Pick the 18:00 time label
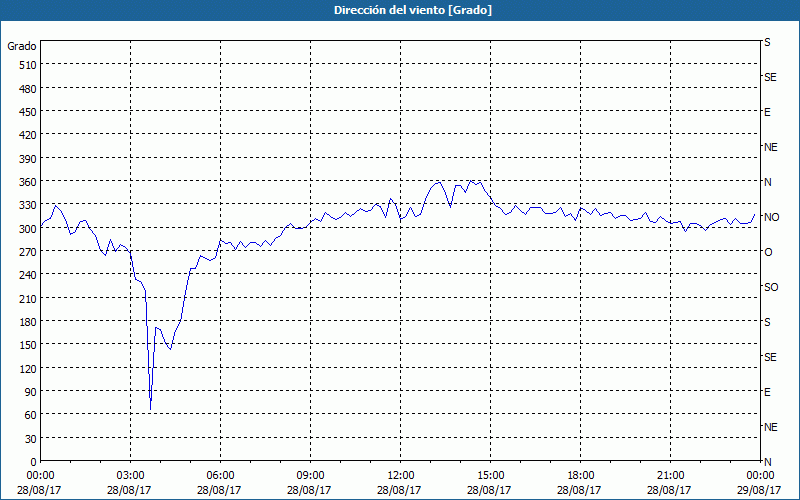Image resolution: width=800 pixels, height=500 pixels. pyautogui.click(x=580, y=476)
